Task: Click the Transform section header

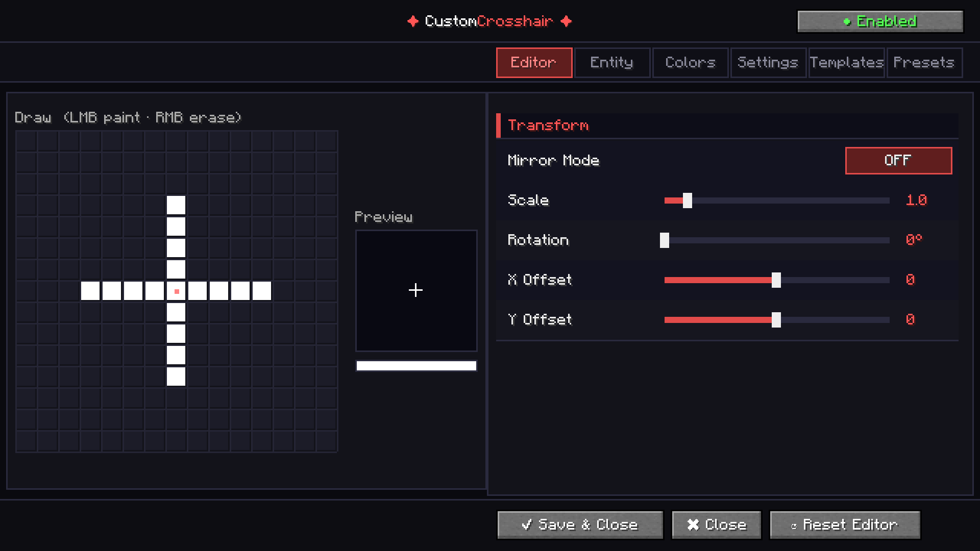Action: pyautogui.click(x=727, y=126)
